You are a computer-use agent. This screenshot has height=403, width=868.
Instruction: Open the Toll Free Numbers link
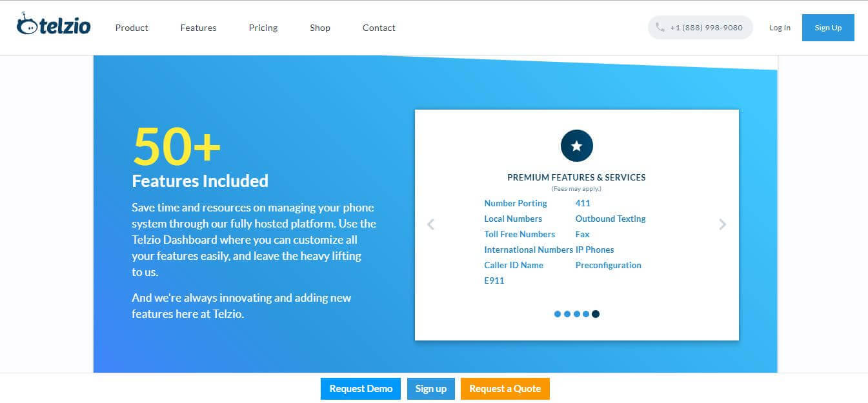point(520,234)
